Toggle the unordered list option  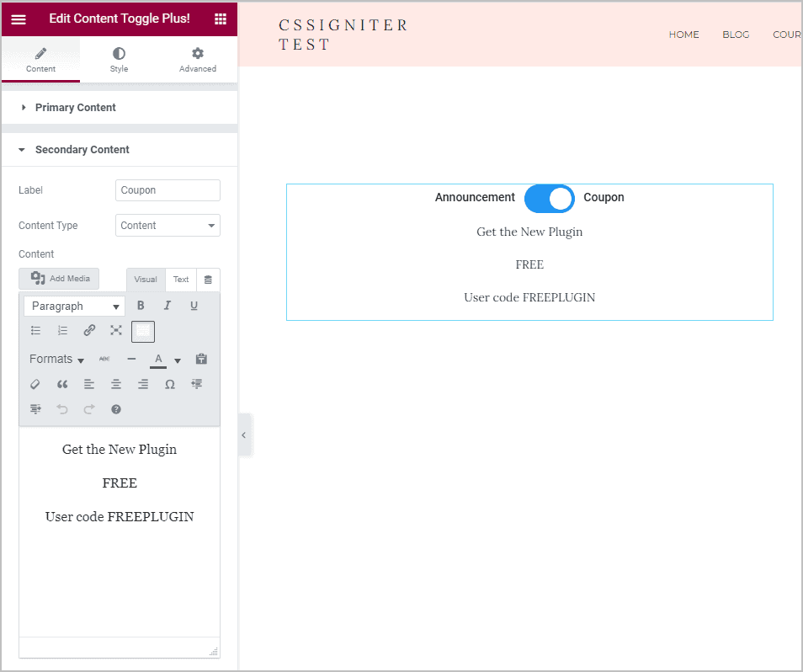click(x=35, y=330)
